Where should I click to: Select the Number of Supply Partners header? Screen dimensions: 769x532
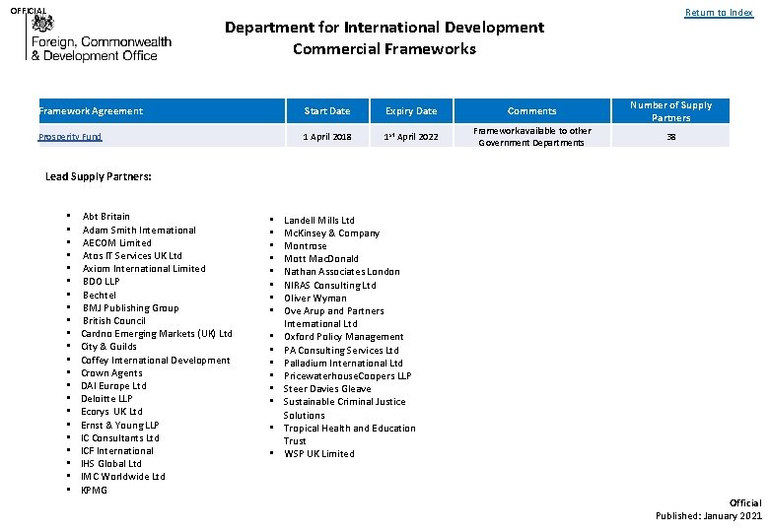coord(670,110)
